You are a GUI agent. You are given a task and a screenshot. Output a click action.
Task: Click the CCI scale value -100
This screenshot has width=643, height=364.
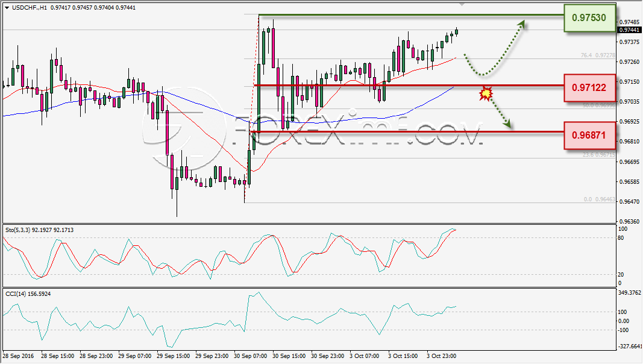[623, 330]
